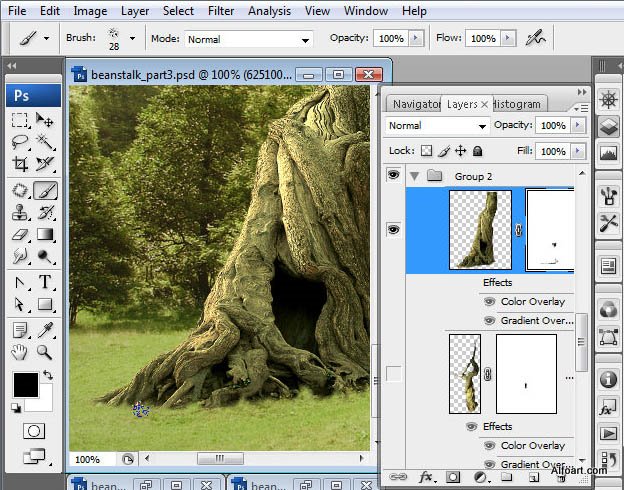Choose the Clone Stamp tool
This screenshot has width=624, height=490.
point(20,212)
